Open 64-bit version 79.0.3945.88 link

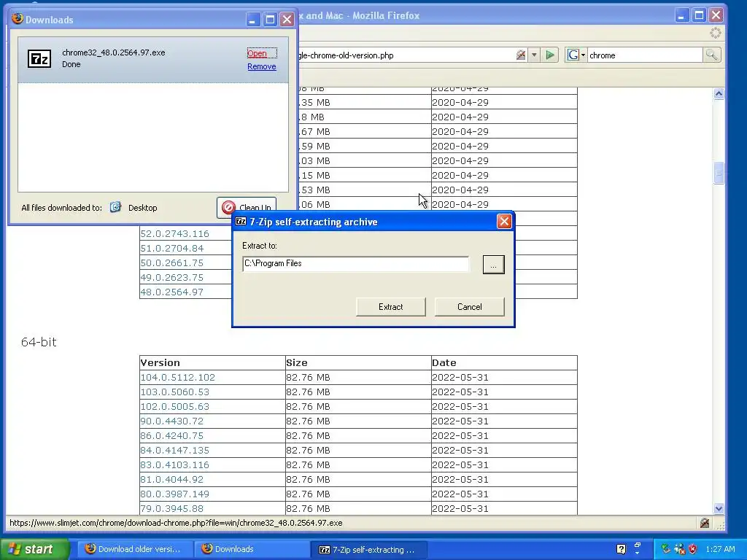pos(171,508)
